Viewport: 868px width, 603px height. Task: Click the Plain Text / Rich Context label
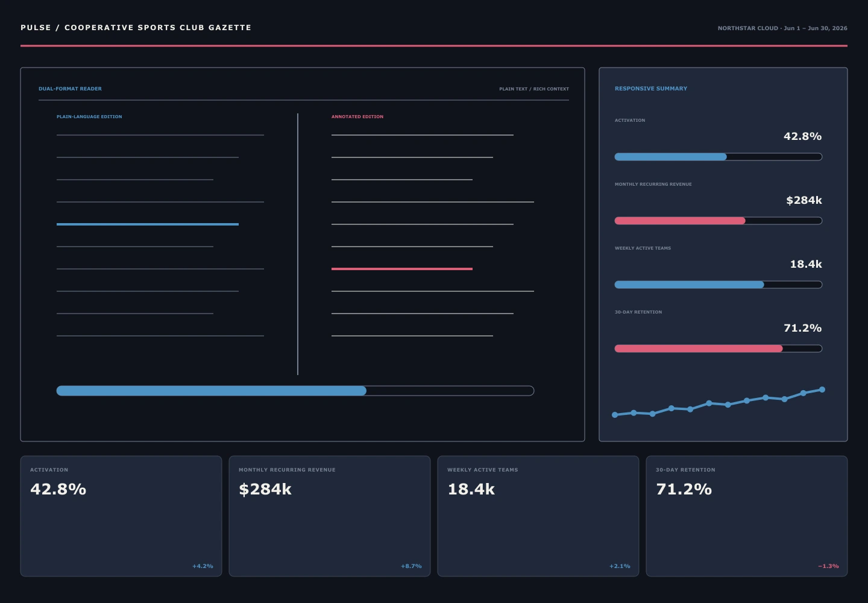coord(534,89)
